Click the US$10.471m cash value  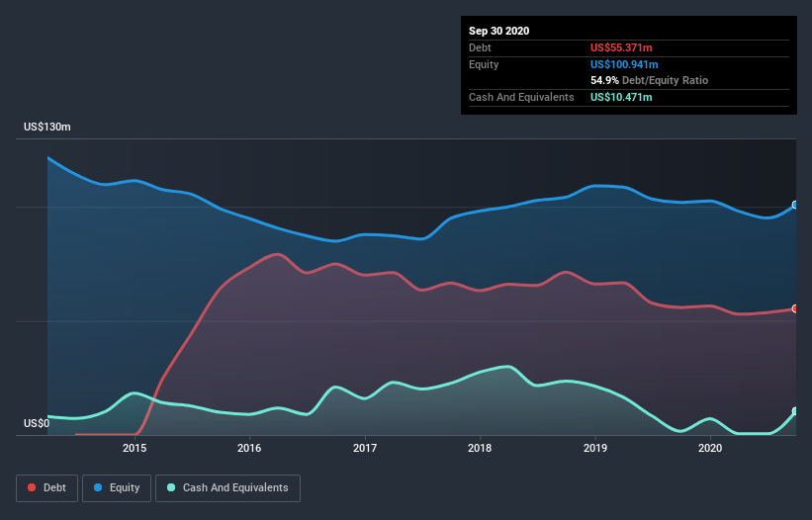point(621,97)
